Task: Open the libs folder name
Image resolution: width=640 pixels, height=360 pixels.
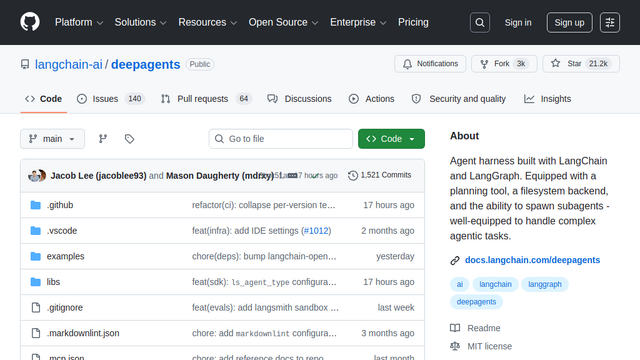Action: pyautogui.click(x=53, y=282)
